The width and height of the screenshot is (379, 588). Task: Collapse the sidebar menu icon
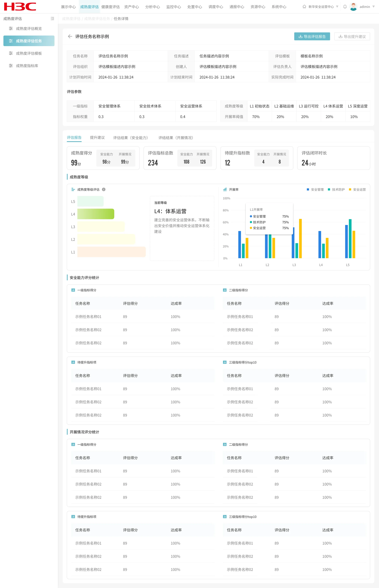tap(52, 18)
